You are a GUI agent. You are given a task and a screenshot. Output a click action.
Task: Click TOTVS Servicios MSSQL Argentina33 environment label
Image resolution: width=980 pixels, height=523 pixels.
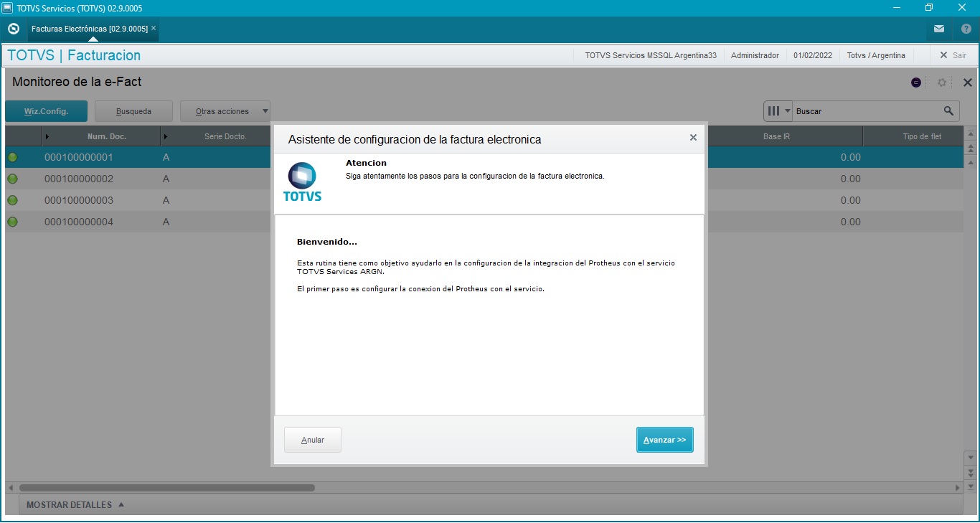(x=651, y=55)
